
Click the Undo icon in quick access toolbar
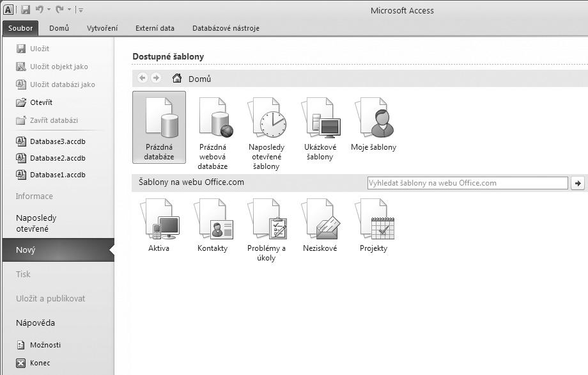tap(39, 10)
